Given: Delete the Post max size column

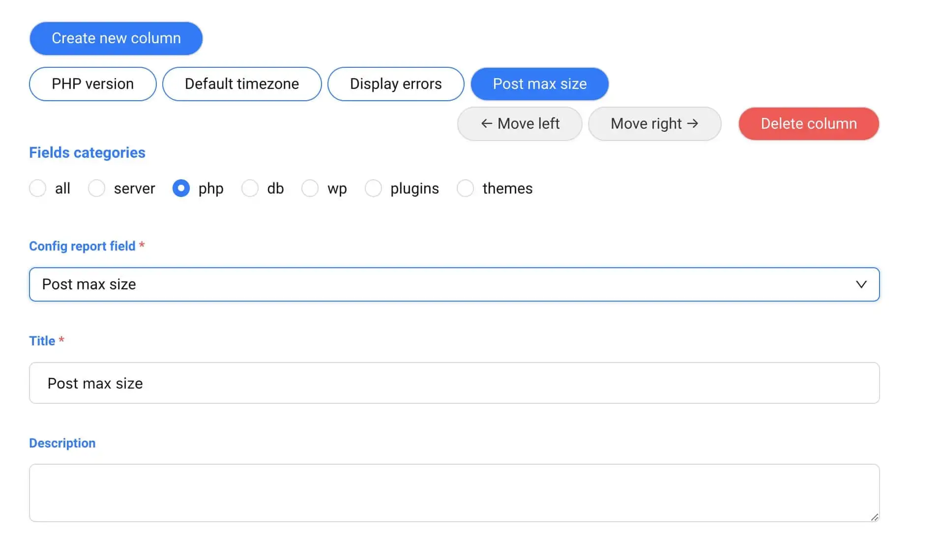Looking at the screenshot, I should tap(808, 124).
